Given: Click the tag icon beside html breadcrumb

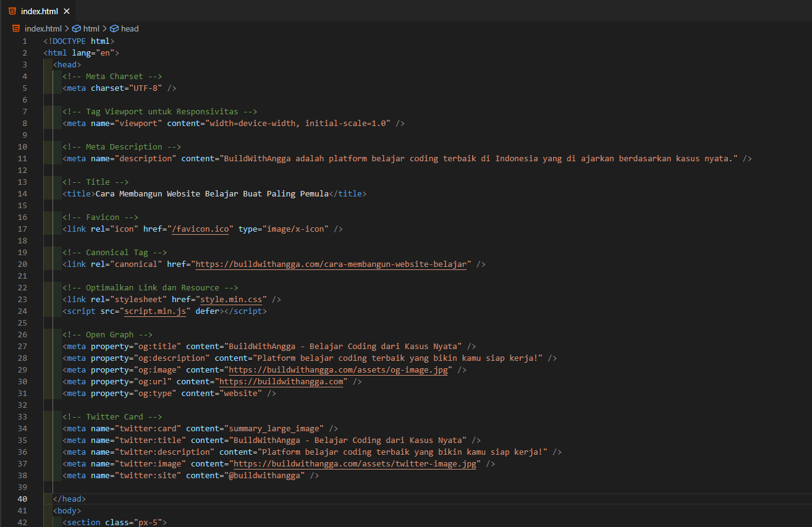Looking at the screenshot, I should (76, 28).
